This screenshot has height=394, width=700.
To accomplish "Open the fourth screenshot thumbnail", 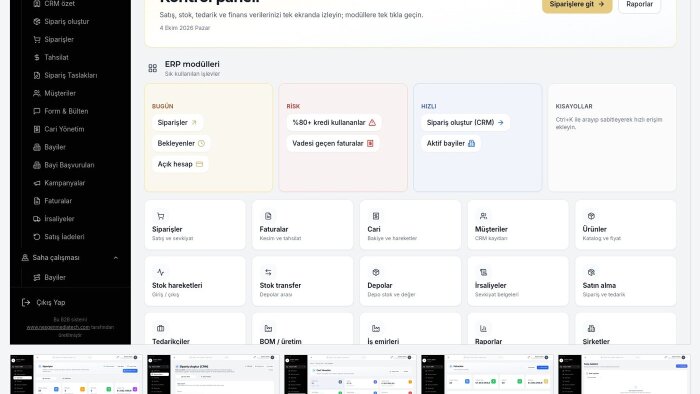I will click(x=487, y=374).
